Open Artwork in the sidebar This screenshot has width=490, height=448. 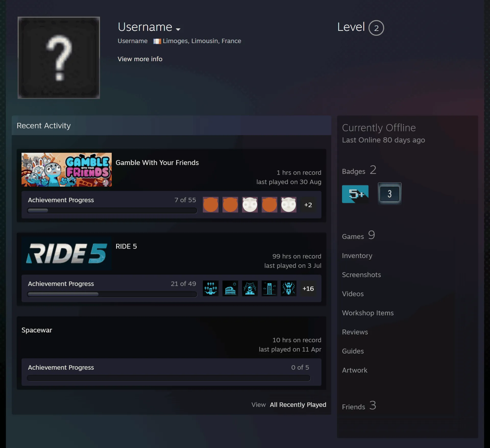click(x=354, y=370)
